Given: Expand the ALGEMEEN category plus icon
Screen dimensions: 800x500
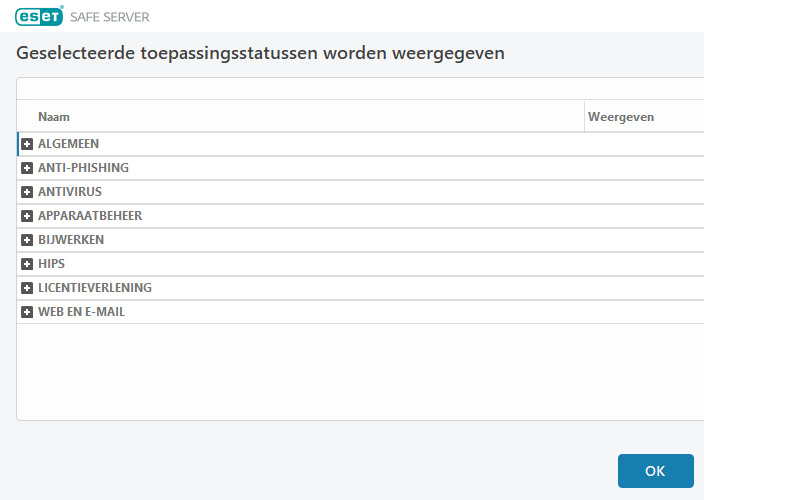Looking at the screenshot, I should (x=28, y=144).
